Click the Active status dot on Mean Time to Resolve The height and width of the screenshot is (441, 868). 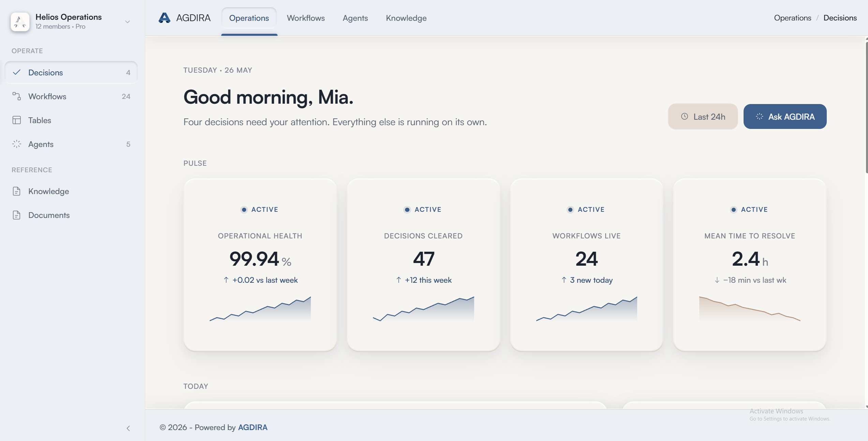point(734,210)
